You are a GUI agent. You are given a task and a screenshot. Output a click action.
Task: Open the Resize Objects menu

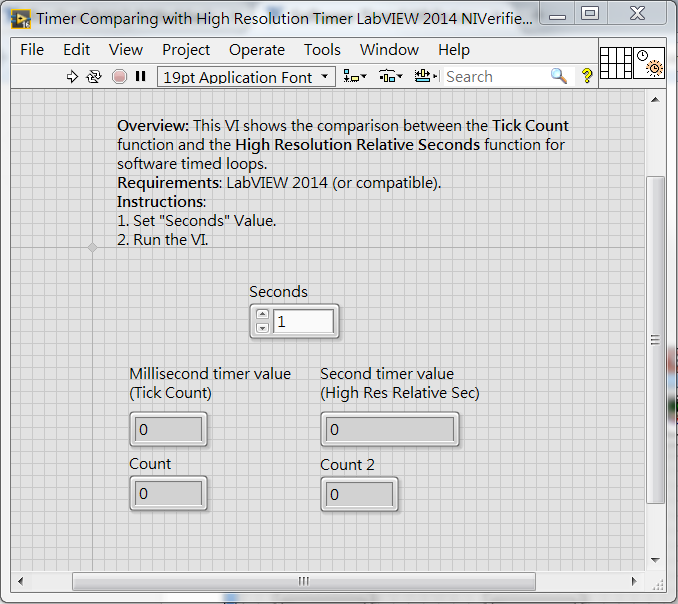(x=426, y=77)
